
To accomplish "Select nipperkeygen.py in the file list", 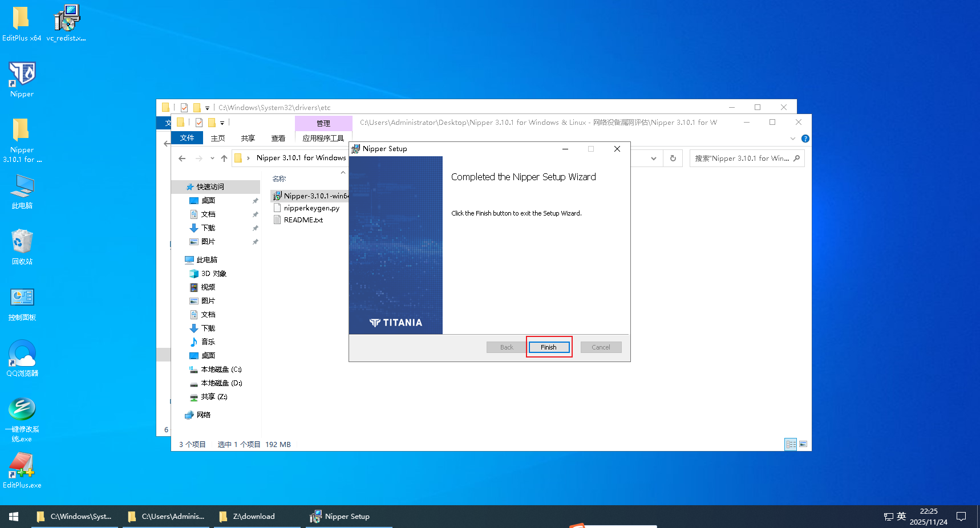I will coord(311,208).
